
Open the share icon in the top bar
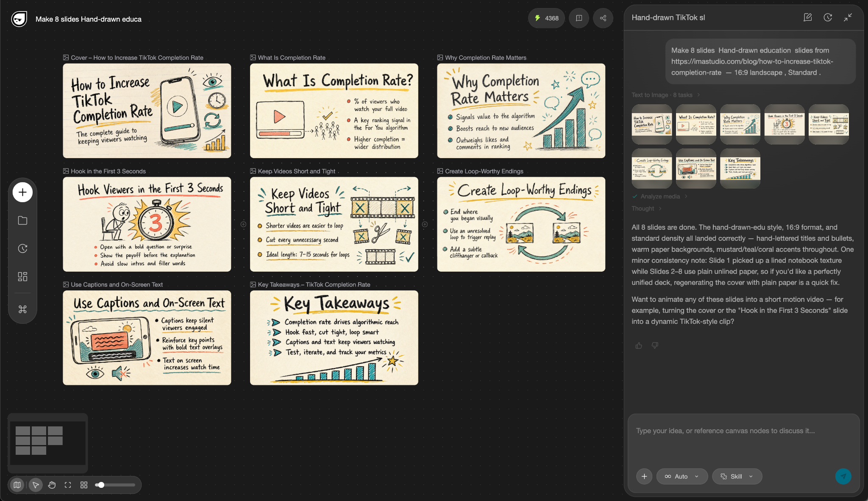(603, 18)
